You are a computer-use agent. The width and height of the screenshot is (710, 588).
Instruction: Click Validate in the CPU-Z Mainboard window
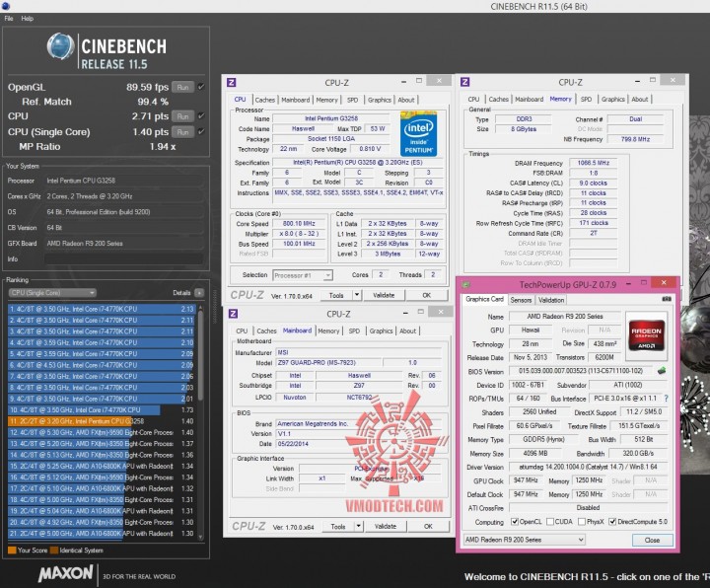[386, 527]
